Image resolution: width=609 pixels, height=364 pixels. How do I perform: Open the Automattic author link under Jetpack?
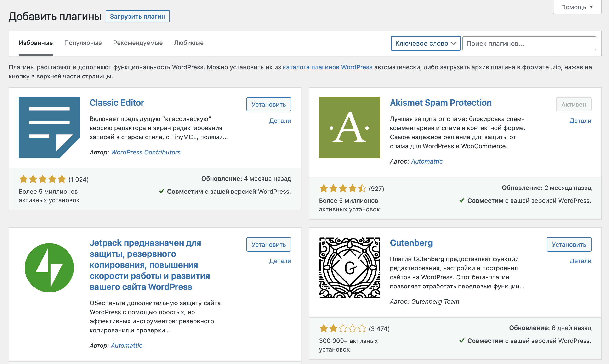tap(126, 345)
